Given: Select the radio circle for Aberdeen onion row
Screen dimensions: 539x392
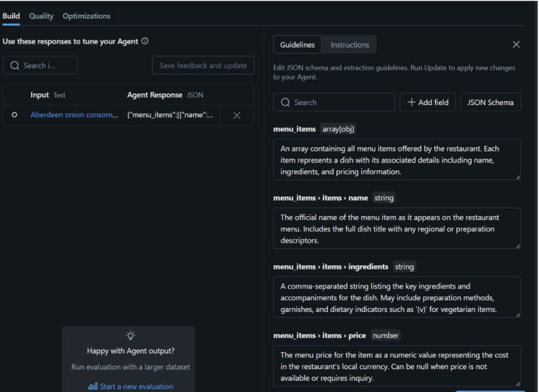Looking at the screenshot, I should click(x=15, y=115).
